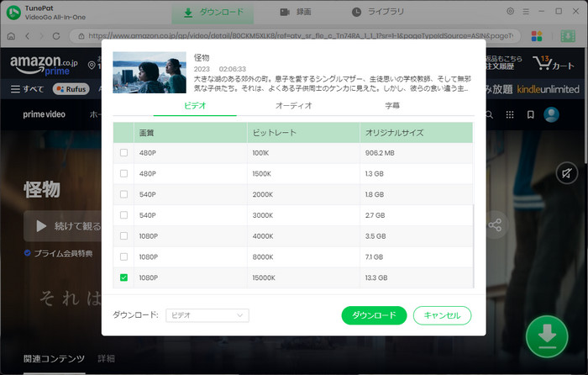Viewport: 588px width, 375px height.
Task: Open the 詳細 tab
Action: (106, 359)
